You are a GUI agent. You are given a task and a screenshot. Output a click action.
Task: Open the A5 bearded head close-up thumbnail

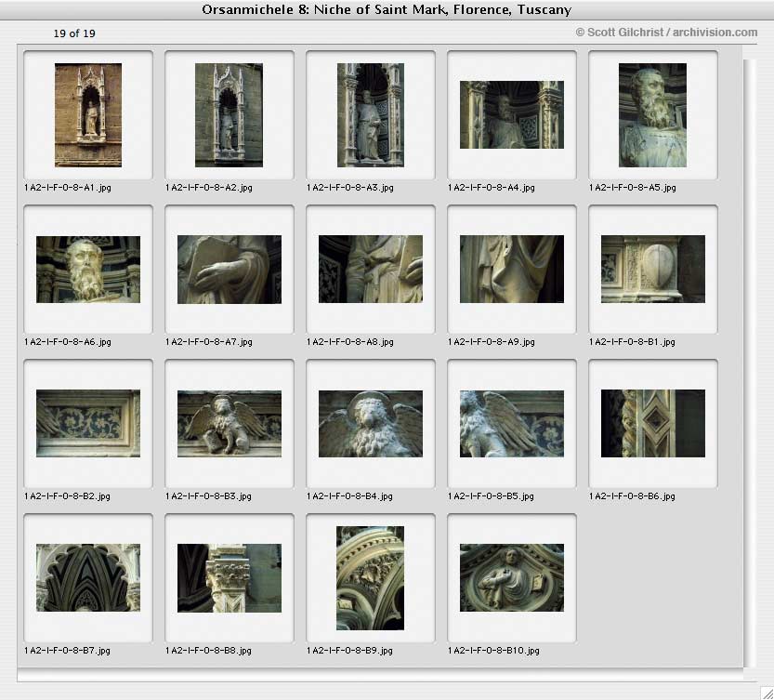coord(652,115)
